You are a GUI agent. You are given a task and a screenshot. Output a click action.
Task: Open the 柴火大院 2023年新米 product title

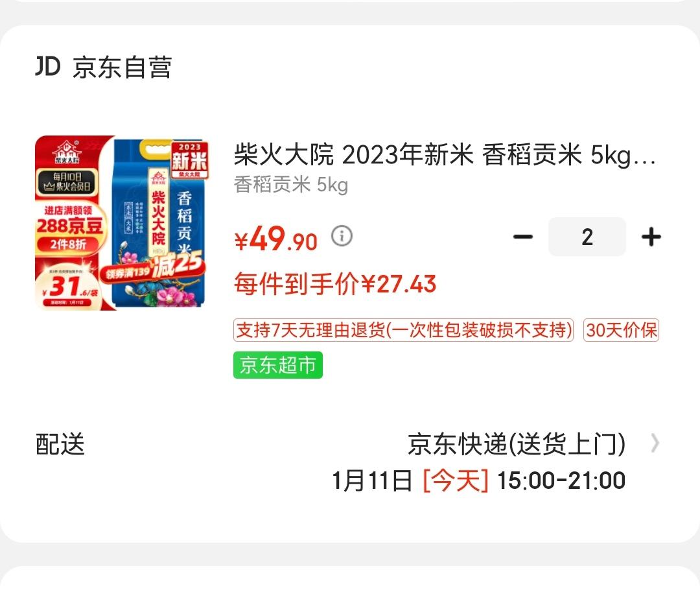[445, 155]
